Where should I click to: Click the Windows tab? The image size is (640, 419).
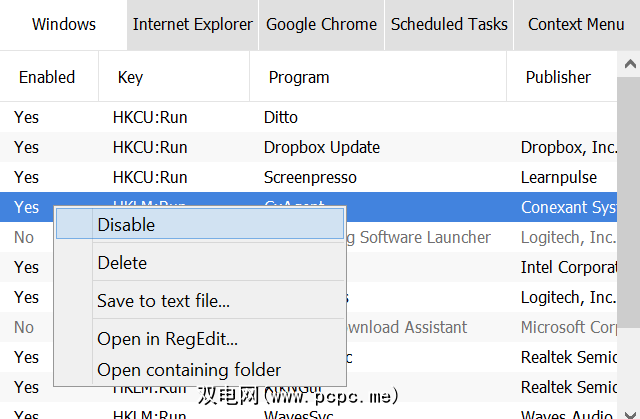point(64,25)
